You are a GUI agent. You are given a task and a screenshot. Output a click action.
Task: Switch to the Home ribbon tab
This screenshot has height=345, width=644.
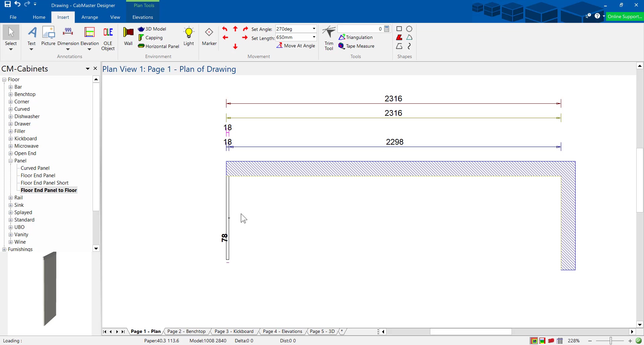39,17
